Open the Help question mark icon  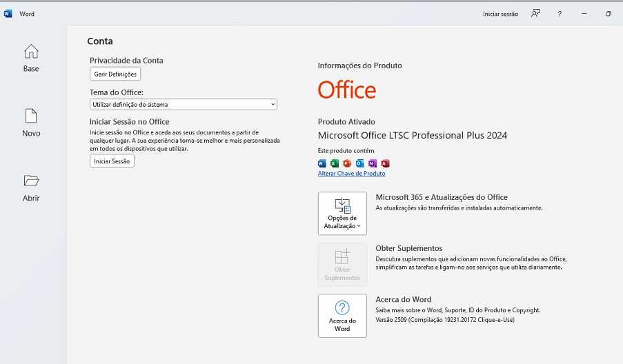(x=560, y=14)
